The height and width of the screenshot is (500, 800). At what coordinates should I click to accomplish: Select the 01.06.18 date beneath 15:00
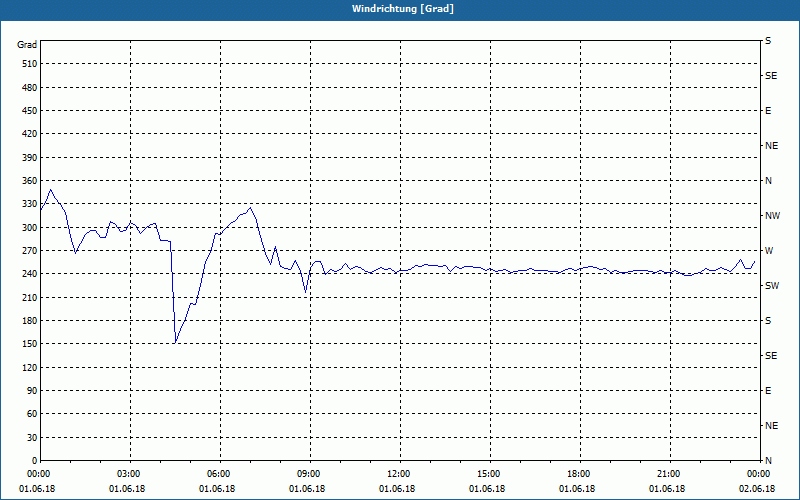click(487, 489)
